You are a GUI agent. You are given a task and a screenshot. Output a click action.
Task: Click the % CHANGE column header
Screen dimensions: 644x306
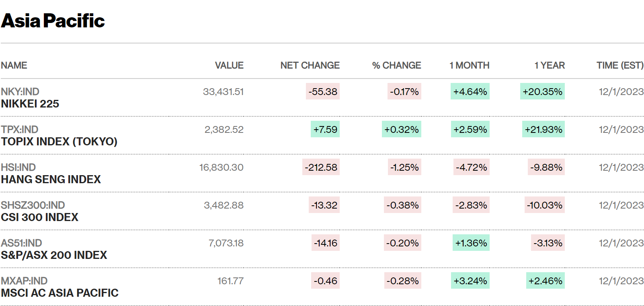click(x=396, y=65)
